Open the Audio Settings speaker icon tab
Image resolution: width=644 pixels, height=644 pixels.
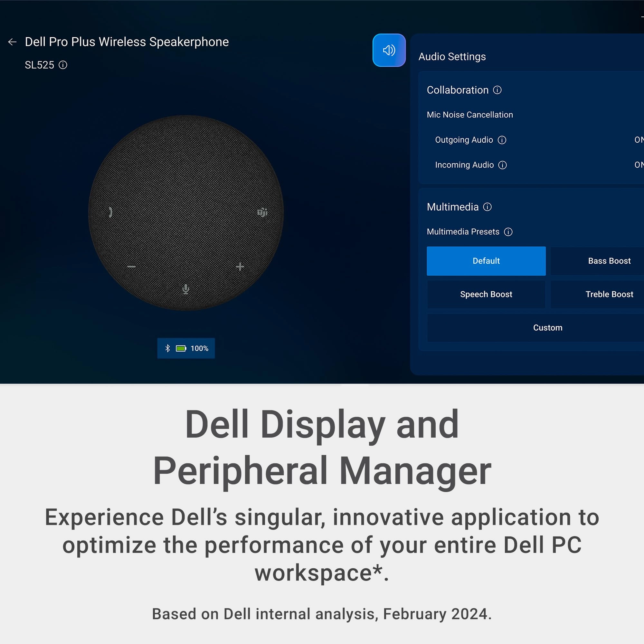pos(389,50)
